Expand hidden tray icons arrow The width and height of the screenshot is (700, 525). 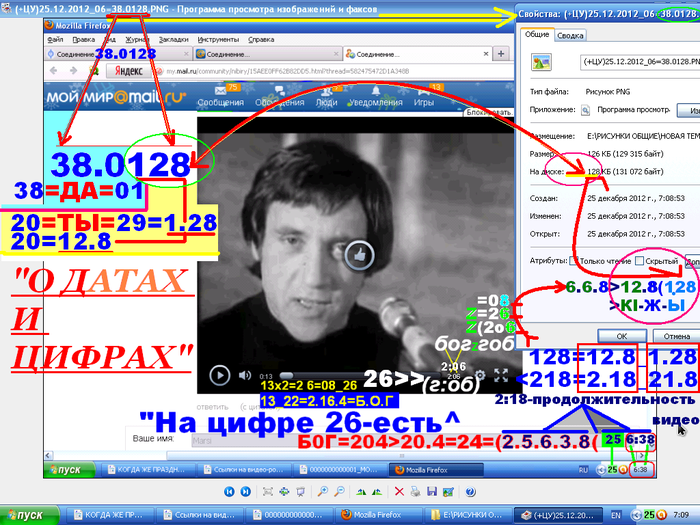(x=637, y=515)
